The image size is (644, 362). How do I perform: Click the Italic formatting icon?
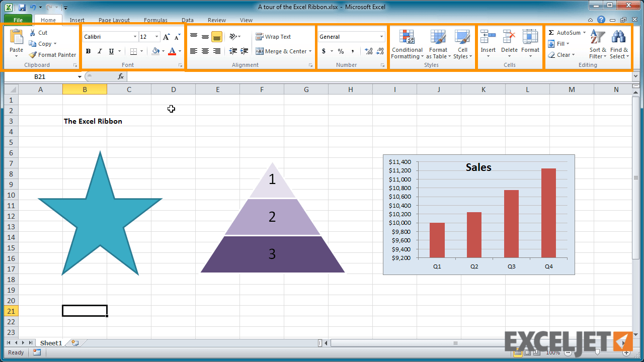(x=99, y=51)
